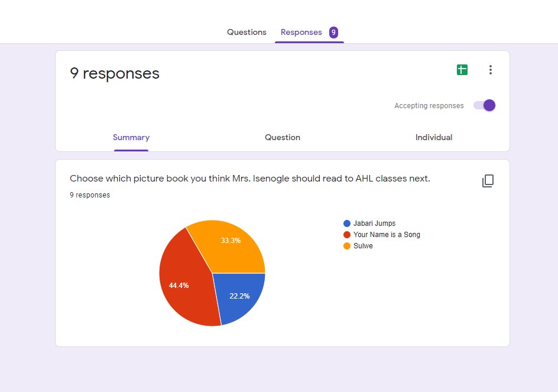The image size is (558, 392).
Task: Open the Individual responses tab
Action: click(434, 137)
